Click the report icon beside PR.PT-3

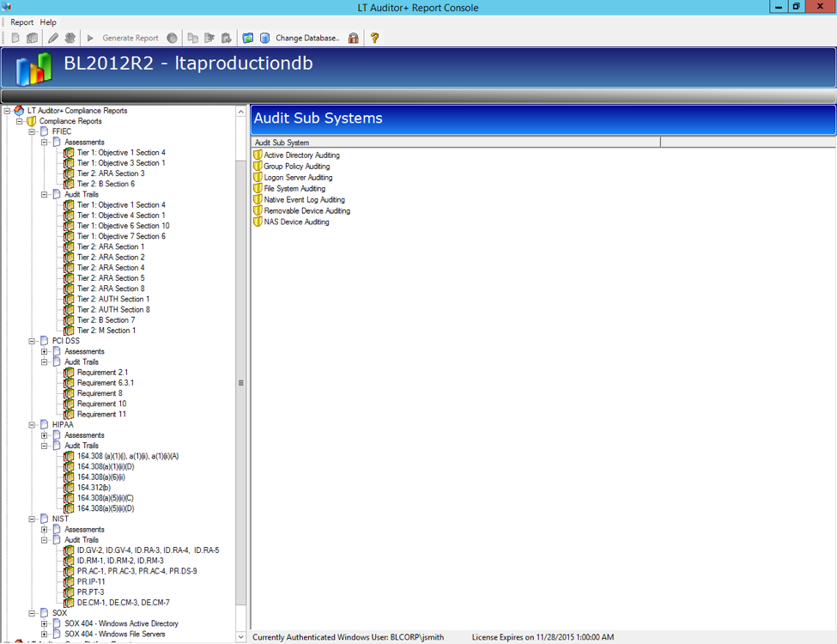[x=69, y=592]
